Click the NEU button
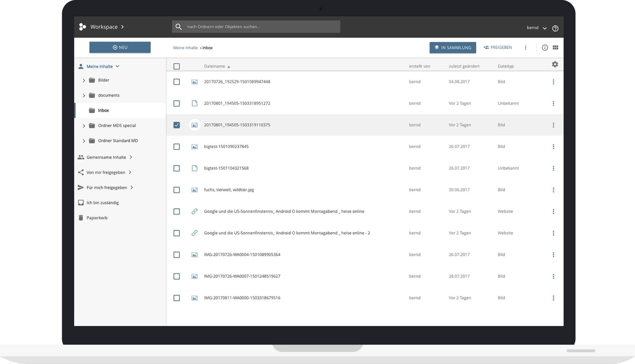Screen dimensions: 635x364 click(120, 47)
